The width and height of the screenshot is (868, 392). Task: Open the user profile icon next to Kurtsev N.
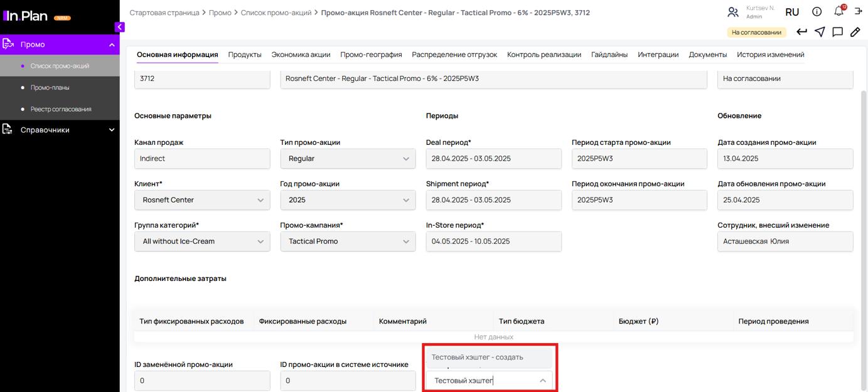pyautogui.click(x=732, y=12)
